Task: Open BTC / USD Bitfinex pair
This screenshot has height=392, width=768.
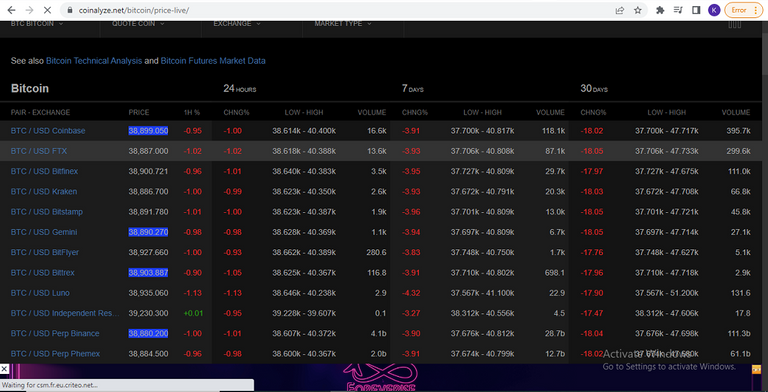Action: [x=44, y=171]
